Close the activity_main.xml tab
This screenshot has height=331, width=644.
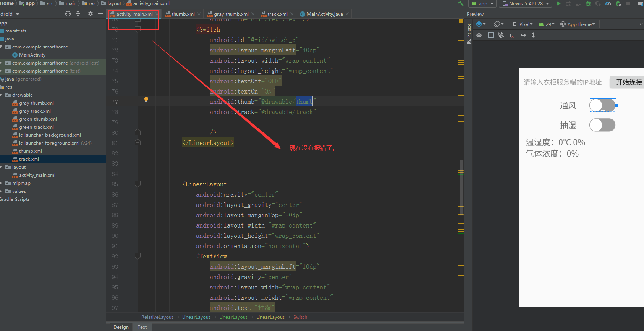click(157, 14)
